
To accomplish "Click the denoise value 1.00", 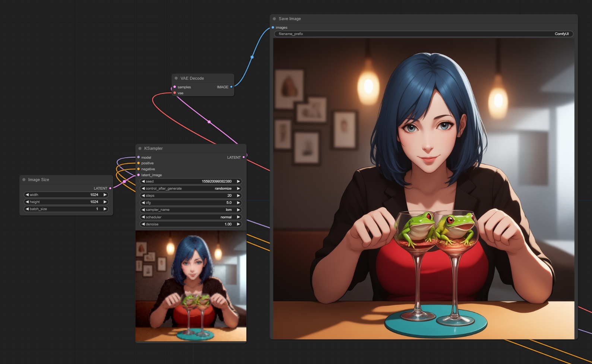I will (x=228, y=224).
